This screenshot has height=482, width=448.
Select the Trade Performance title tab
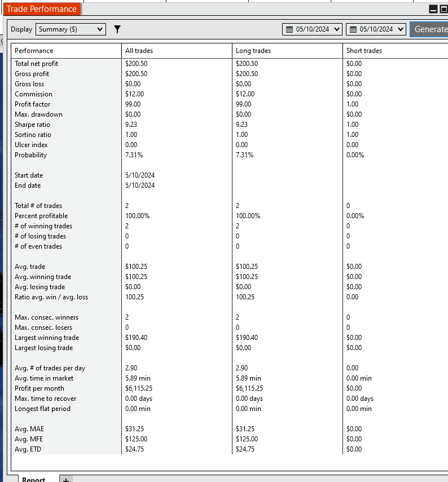pyautogui.click(x=42, y=9)
